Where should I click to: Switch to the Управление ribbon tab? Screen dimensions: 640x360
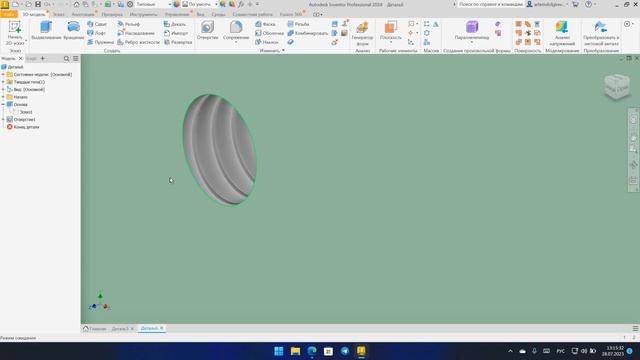pyautogui.click(x=177, y=14)
